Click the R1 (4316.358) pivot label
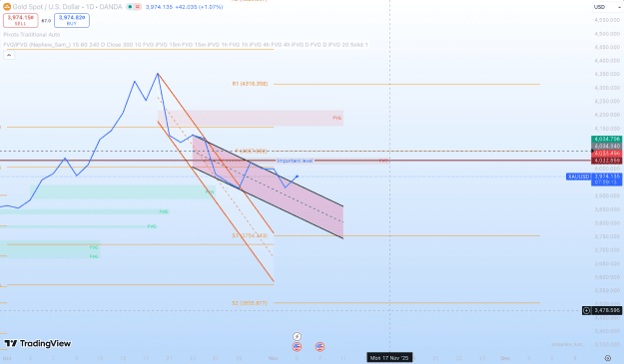 (x=250, y=84)
